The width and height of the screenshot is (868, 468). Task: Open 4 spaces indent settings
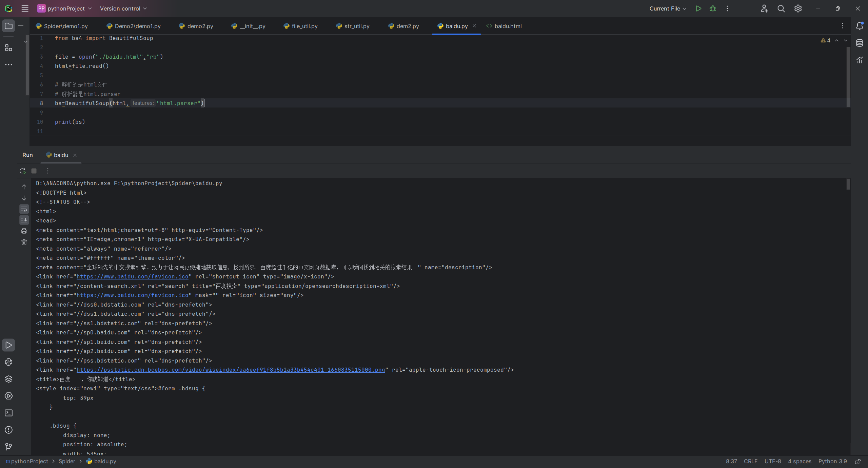point(800,462)
